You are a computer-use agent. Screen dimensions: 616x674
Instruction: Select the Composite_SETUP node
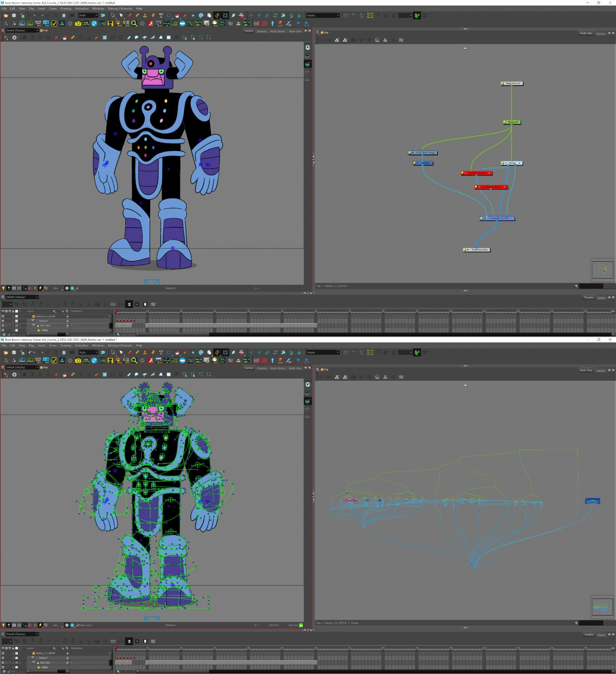tap(497, 218)
